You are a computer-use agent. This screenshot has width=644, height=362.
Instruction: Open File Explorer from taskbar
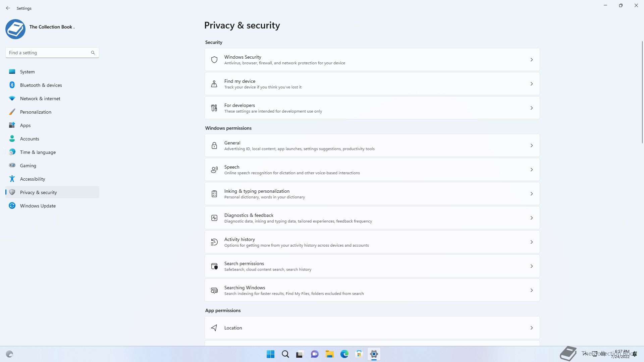click(329, 354)
